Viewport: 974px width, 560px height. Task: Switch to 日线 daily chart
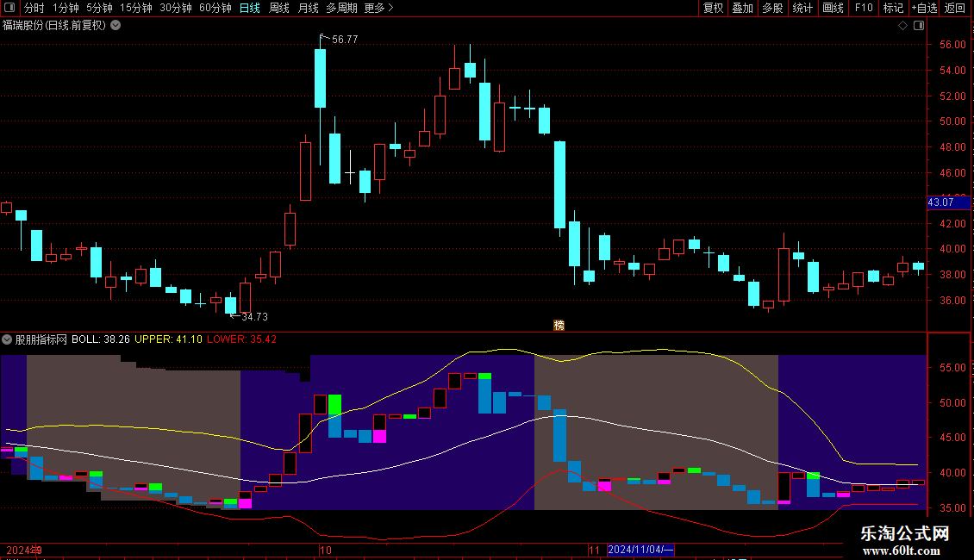point(250,8)
